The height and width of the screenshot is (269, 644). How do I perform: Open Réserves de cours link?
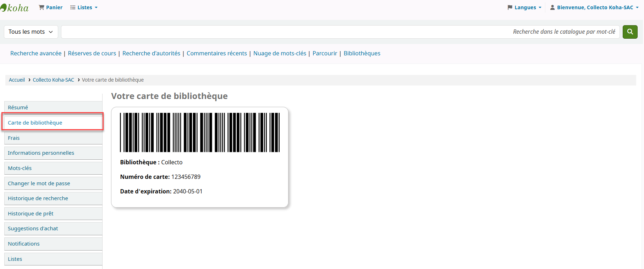(92, 53)
